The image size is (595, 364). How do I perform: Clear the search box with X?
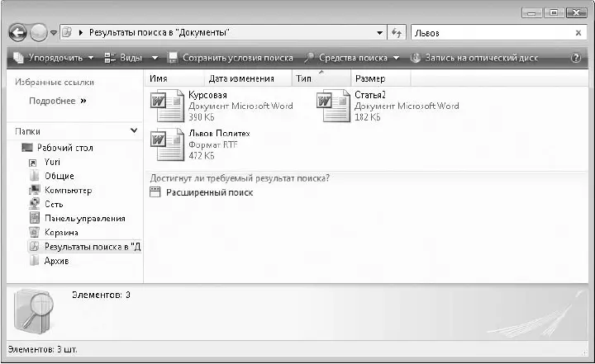pyautogui.click(x=578, y=32)
